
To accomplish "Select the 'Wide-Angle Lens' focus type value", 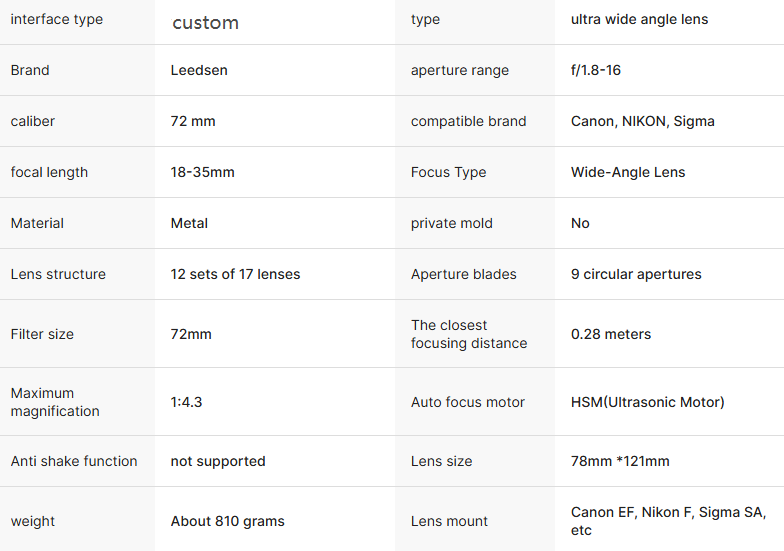I will click(x=628, y=172).
